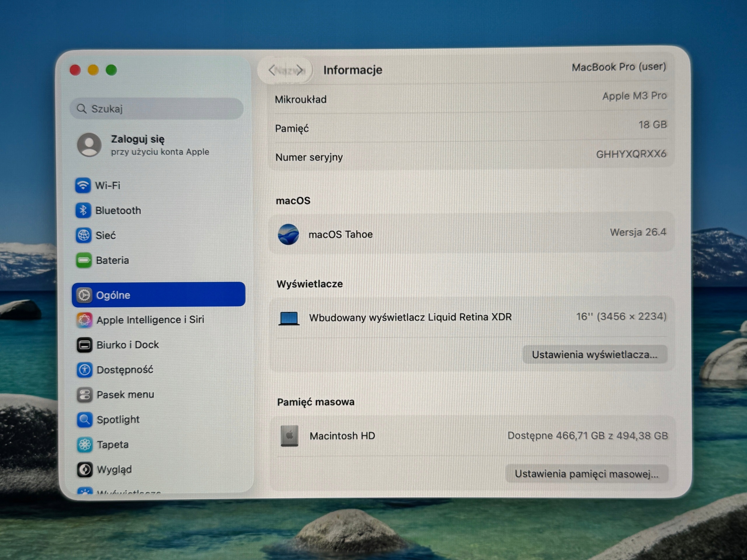Click the MacBook Pro (user) name
This screenshot has height=560, width=747.
tap(619, 67)
